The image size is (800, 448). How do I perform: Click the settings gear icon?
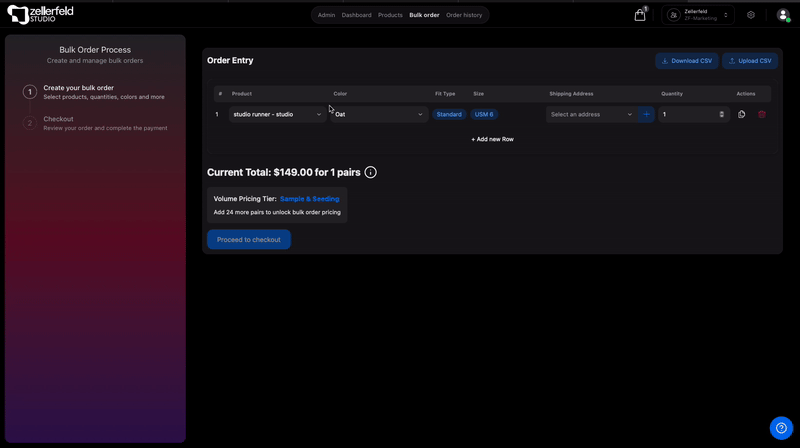tap(751, 15)
